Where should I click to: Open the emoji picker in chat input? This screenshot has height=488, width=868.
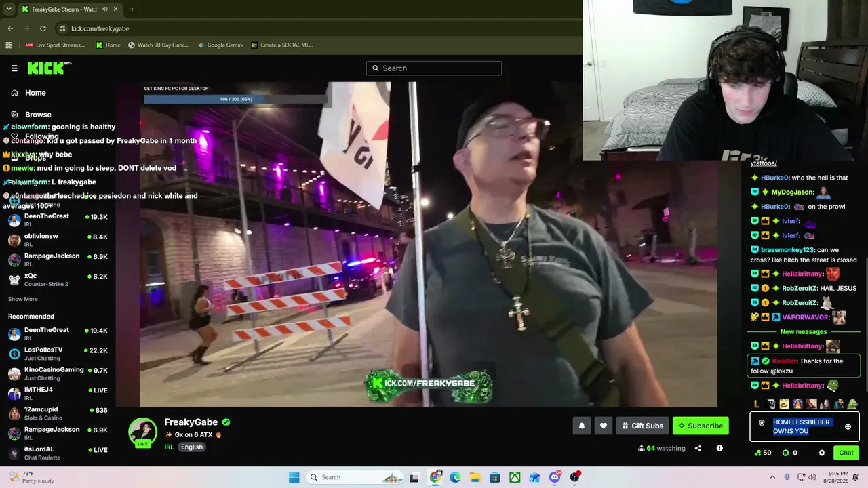pos(848,426)
